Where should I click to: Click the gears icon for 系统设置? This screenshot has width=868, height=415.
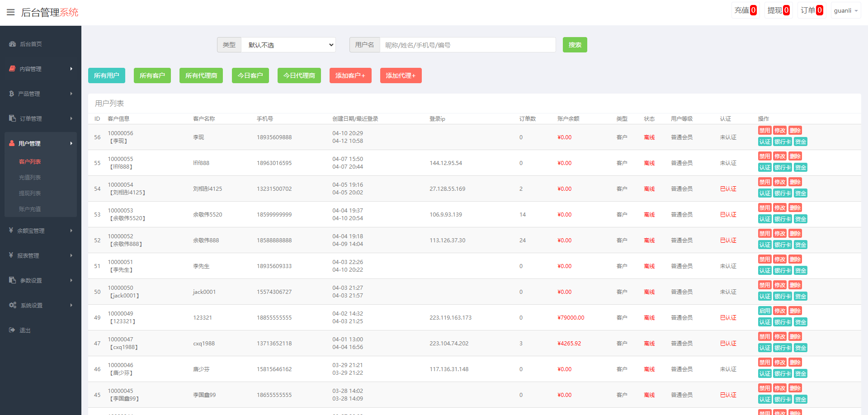coord(13,305)
